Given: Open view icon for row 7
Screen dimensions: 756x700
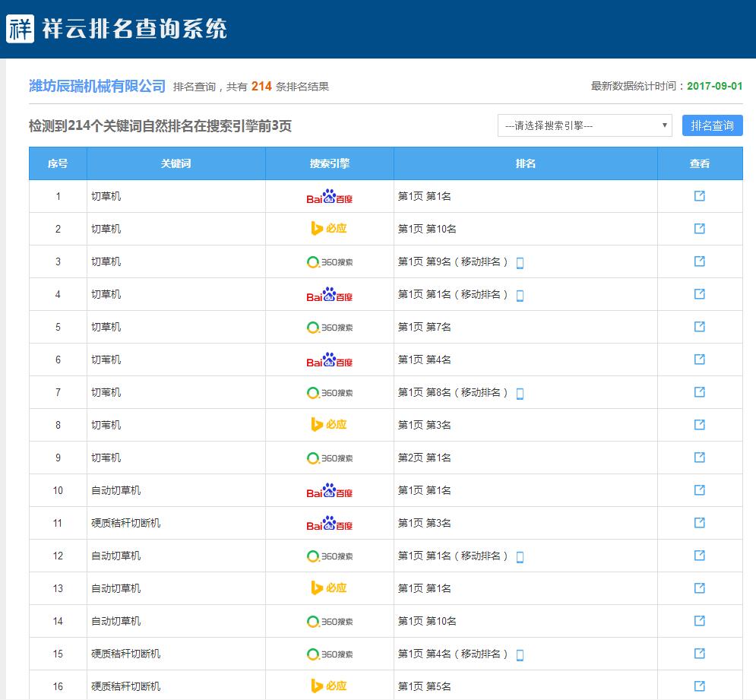Looking at the screenshot, I should click(699, 392).
